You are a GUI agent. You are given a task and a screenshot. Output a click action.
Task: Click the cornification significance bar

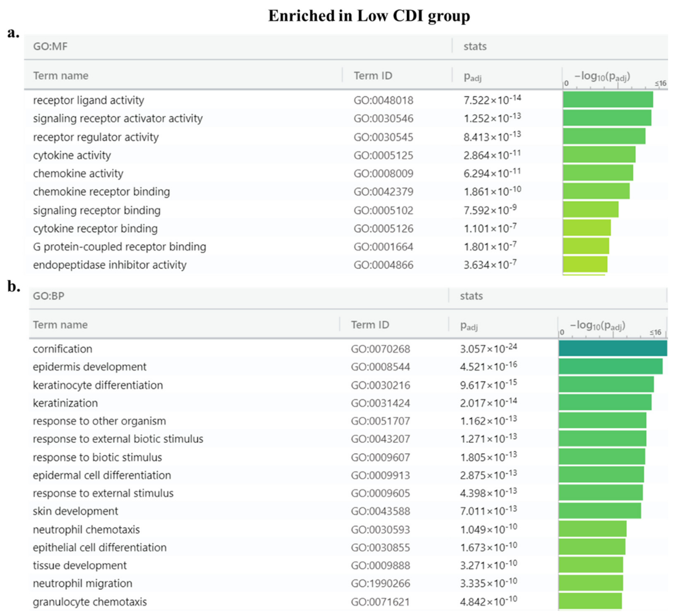point(613,348)
